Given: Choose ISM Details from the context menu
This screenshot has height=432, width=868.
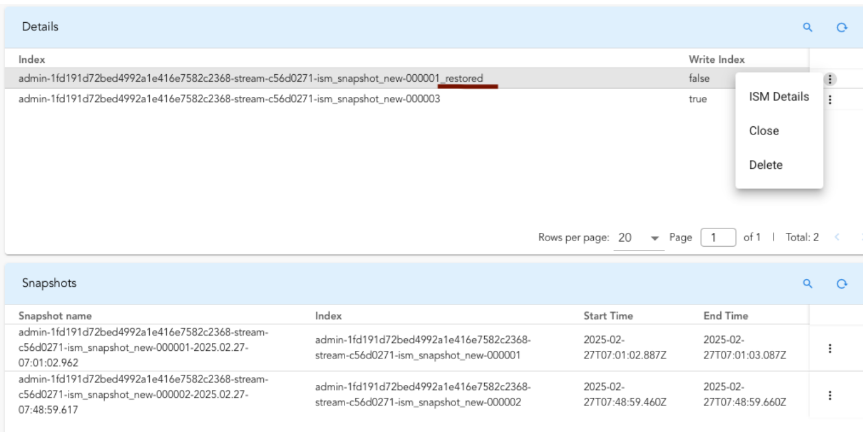Looking at the screenshot, I should coord(779,97).
